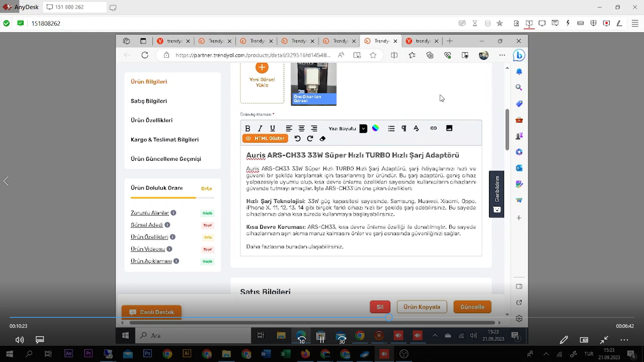Skip forward 30 seconds in the video
644x362 pixels.
coord(341,339)
